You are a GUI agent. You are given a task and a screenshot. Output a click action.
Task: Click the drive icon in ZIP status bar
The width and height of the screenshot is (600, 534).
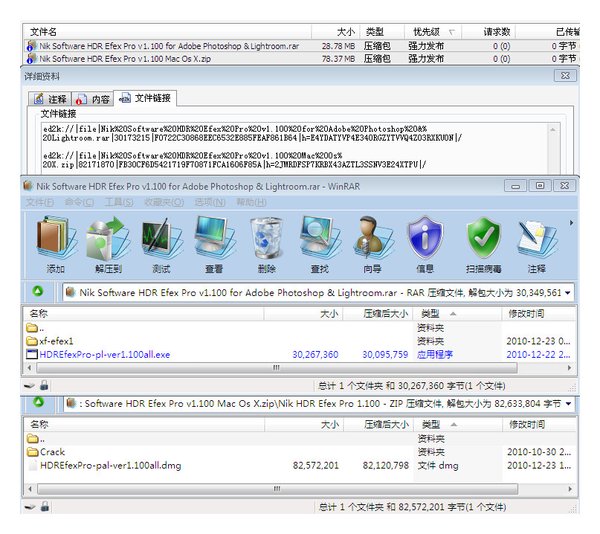(30, 507)
